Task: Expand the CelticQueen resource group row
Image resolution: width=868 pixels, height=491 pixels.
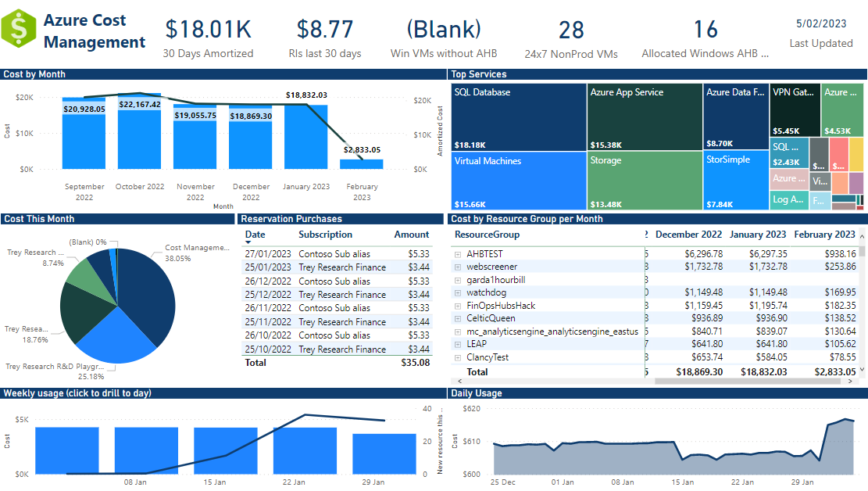Action: (x=458, y=317)
